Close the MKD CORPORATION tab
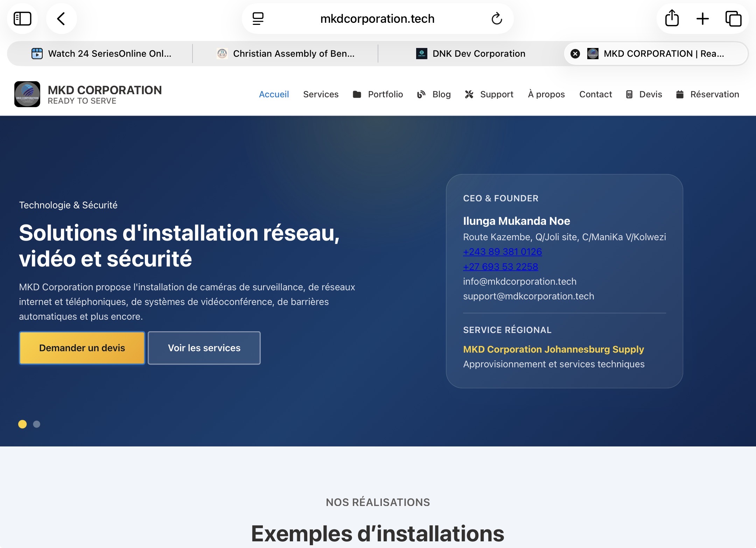Image resolution: width=756 pixels, height=548 pixels. coord(575,54)
